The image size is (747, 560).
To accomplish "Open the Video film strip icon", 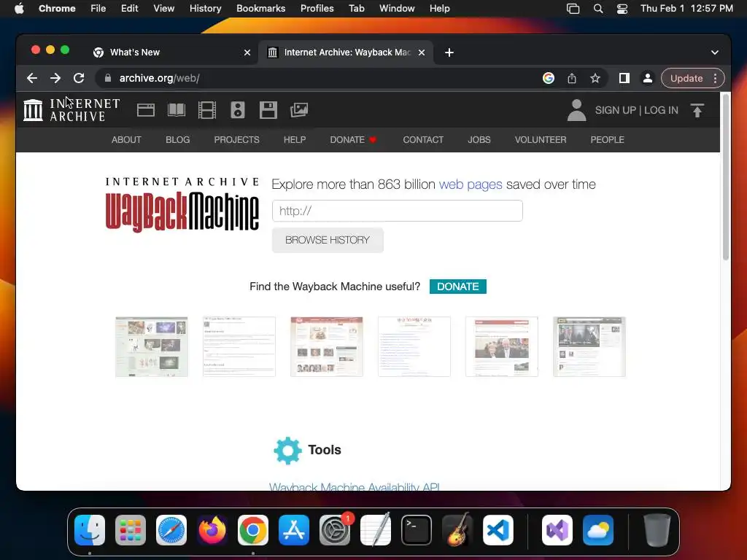I will (x=207, y=110).
